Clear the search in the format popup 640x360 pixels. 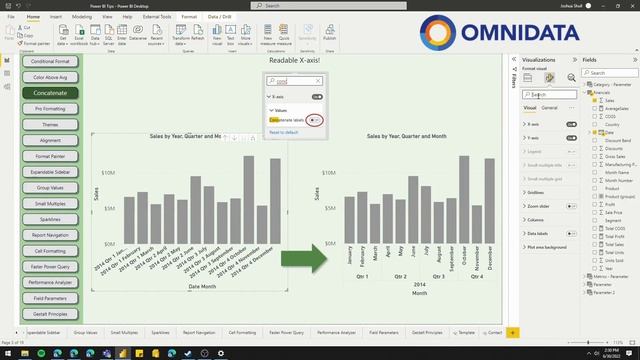318,81
